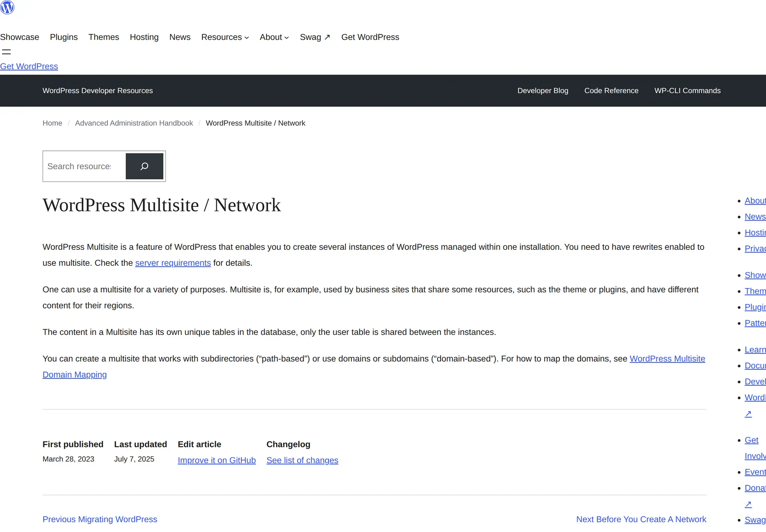Open the hamburger menu toggle icon

click(x=6, y=52)
